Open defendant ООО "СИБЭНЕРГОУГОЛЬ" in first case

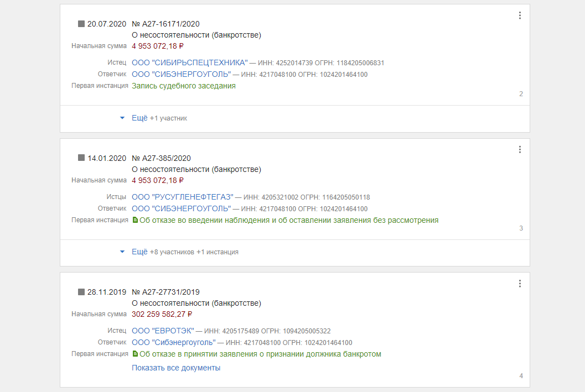tap(181, 75)
